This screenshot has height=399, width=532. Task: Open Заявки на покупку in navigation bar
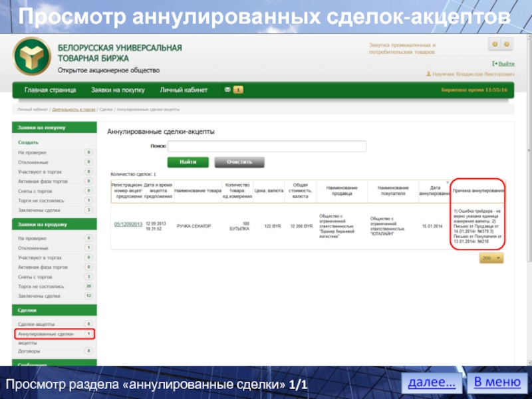click(x=118, y=90)
